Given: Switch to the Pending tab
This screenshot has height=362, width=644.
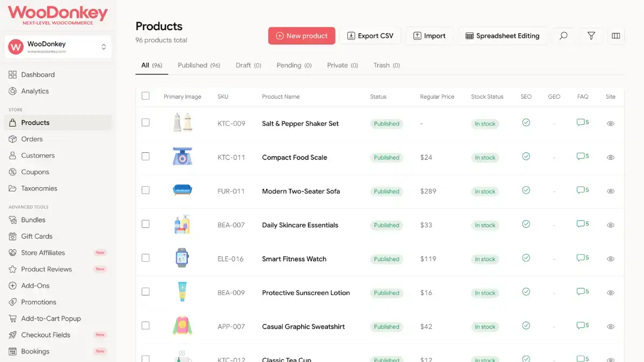Looking at the screenshot, I should 294,65.
